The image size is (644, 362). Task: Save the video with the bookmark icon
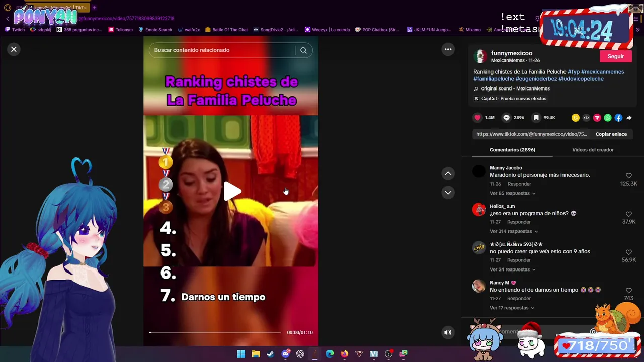point(536,118)
